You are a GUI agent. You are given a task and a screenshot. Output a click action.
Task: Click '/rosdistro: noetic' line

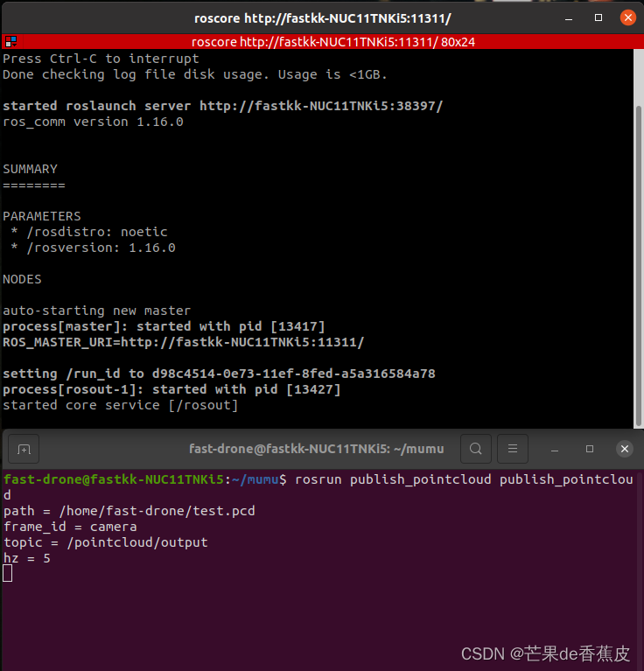(89, 232)
